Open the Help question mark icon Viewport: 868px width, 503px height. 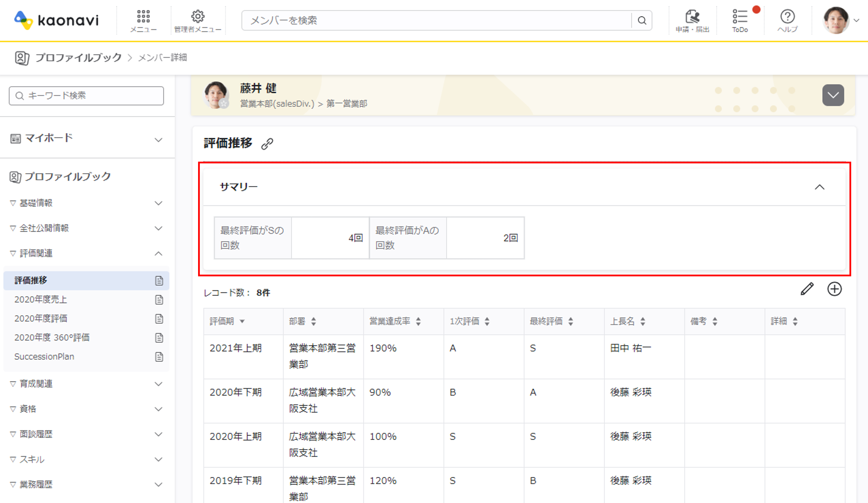pos(787,20)
